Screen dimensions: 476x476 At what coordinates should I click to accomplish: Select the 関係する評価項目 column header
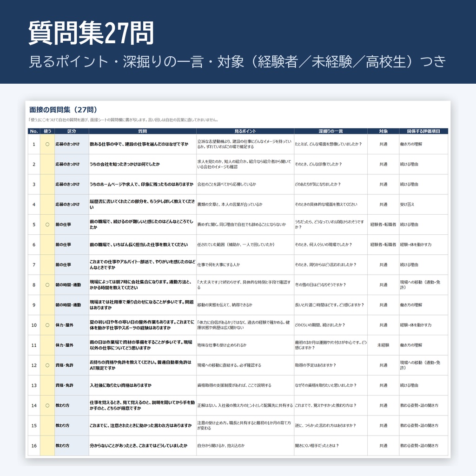[423, 131]
